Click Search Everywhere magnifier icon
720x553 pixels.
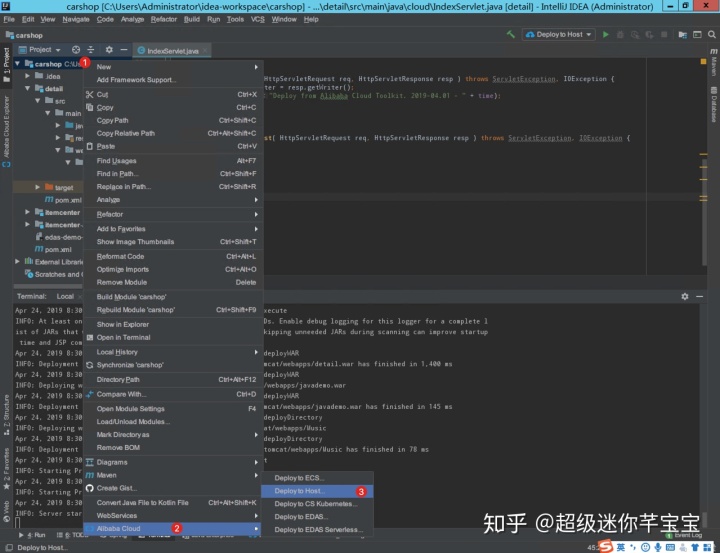click(712, 34)
